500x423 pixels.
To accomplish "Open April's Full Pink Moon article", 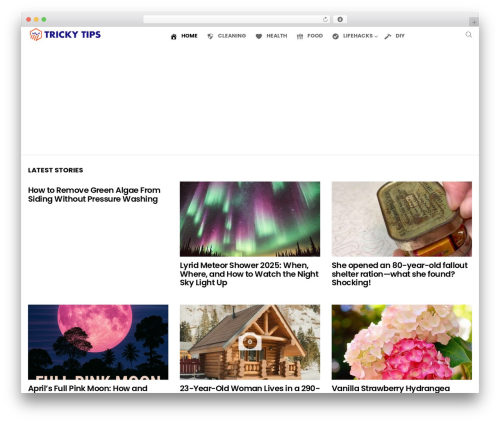I will 88,388.
